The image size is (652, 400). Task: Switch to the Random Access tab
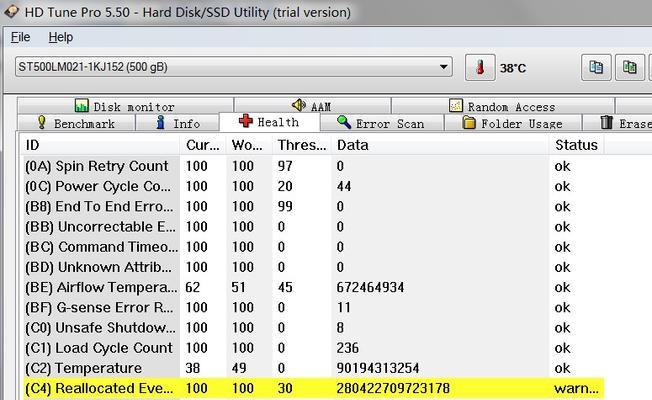[x=503, y=106]
